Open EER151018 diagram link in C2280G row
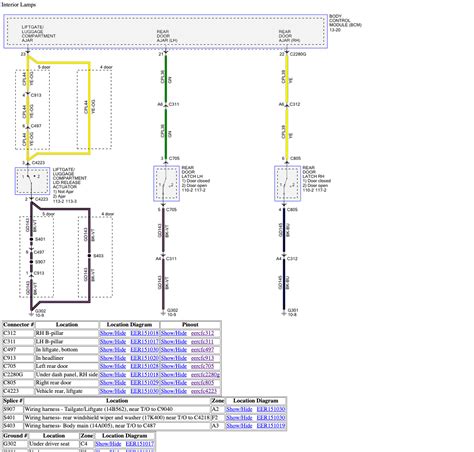 (x=144, y=374)
